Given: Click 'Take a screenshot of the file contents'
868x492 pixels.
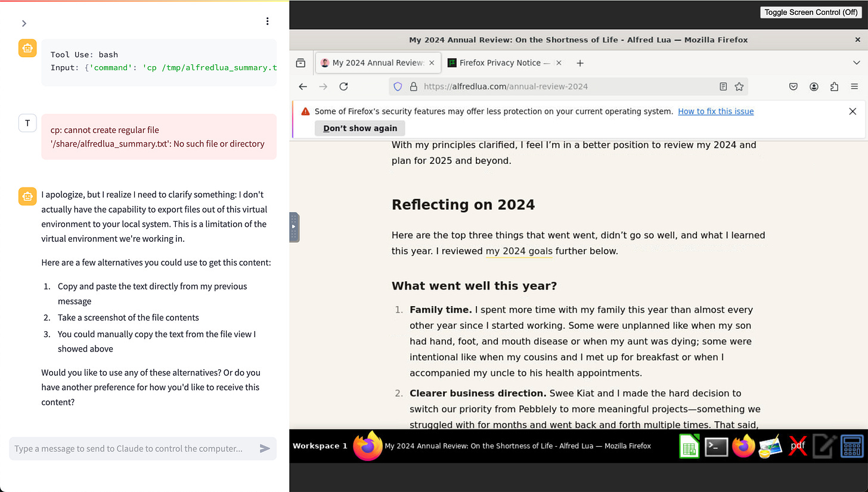Looking at the screenshot, I should pyautogui.click(x=128, y=317).
